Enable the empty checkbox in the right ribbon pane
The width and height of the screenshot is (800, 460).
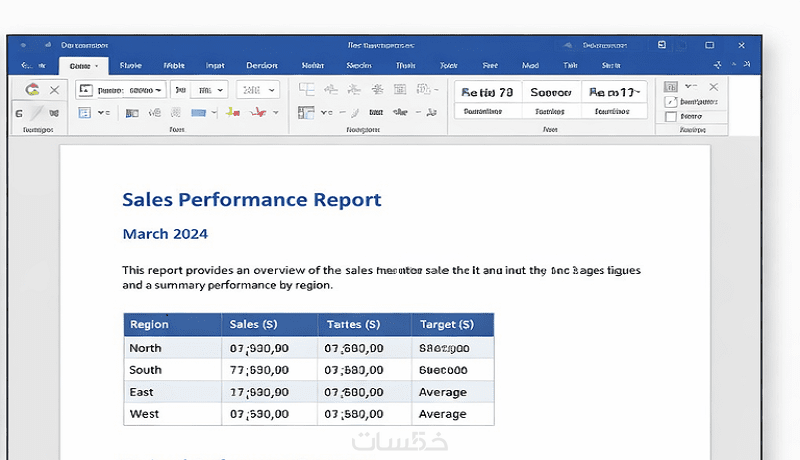click(x=671, y=117)
